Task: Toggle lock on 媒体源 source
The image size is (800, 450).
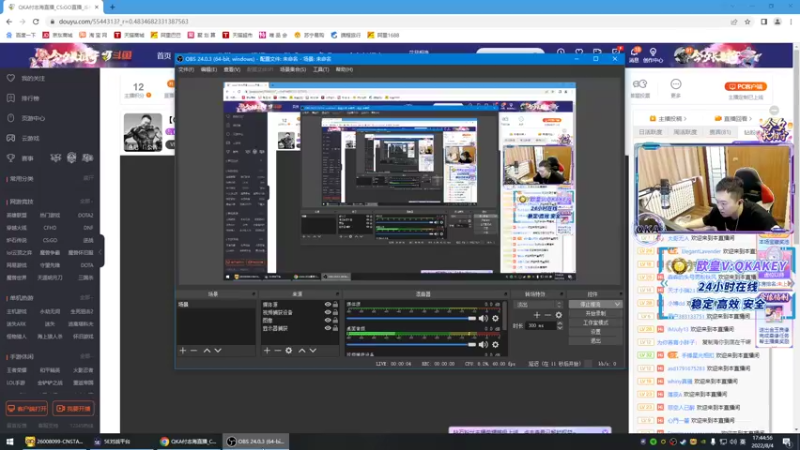Action: [x=335, y=305]
